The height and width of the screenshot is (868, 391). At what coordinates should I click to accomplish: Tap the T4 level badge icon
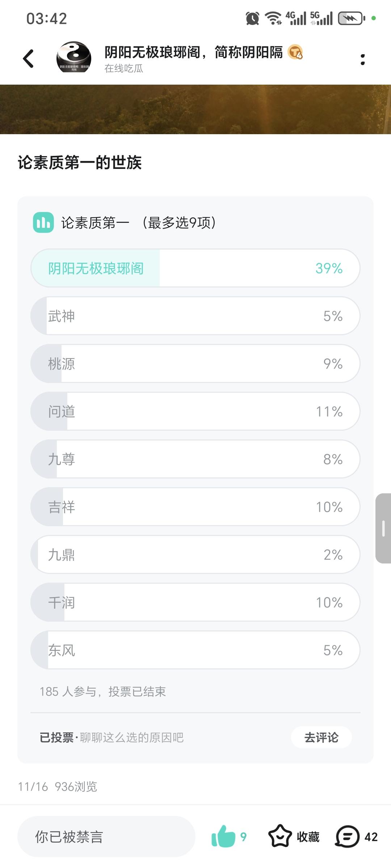(x=295, y=52)
